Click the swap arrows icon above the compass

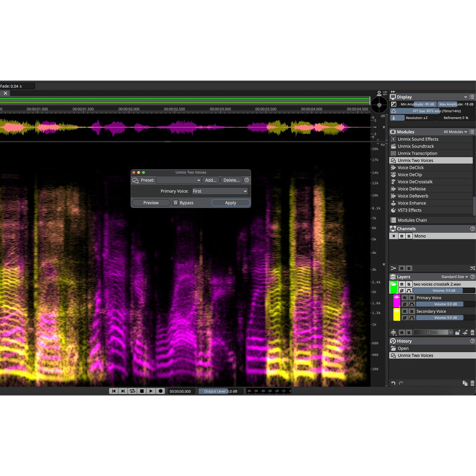pyautogui.click(x=385, y=93)
